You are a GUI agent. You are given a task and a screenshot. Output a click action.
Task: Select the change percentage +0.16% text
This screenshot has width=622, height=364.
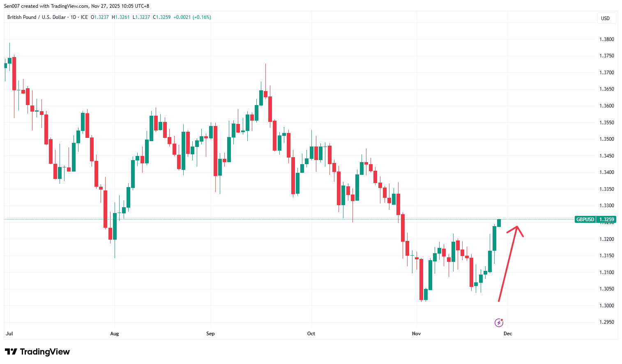pos(202,17)
